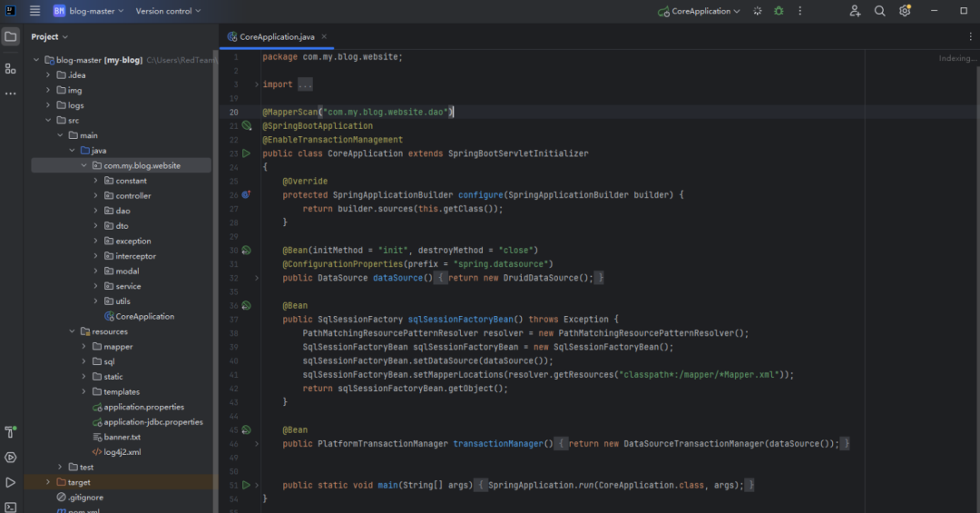The image size is (980, 513).
Task: Select log4j2.xml file
Action: tap(116, 451)
